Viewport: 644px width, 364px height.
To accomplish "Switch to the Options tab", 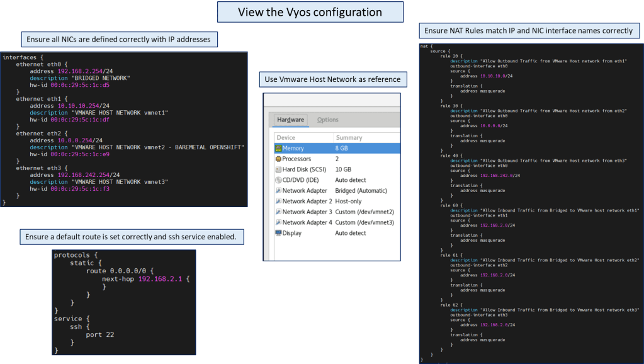I will click(x=327, y=120).
